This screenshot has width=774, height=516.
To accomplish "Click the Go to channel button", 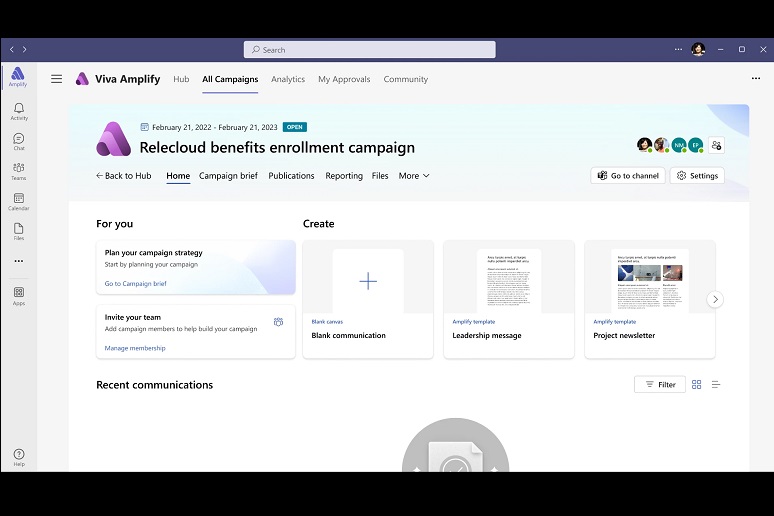I will [x=627, y=176].
